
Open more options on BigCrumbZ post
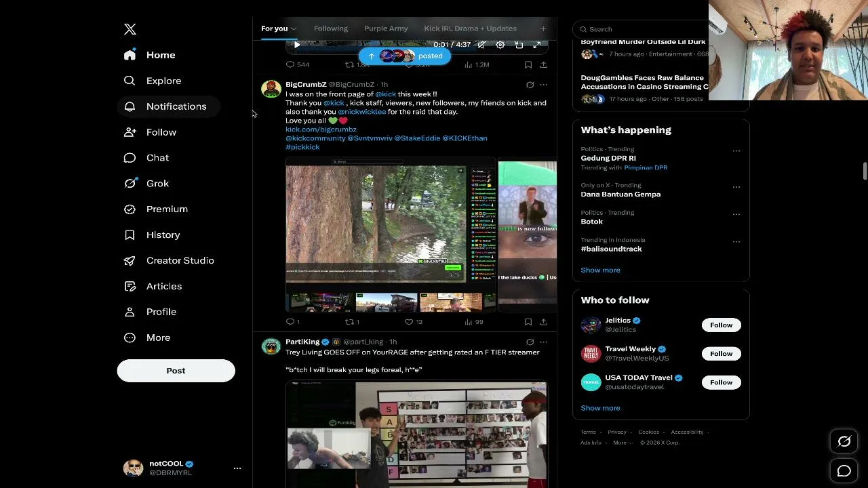pos(543,85)
